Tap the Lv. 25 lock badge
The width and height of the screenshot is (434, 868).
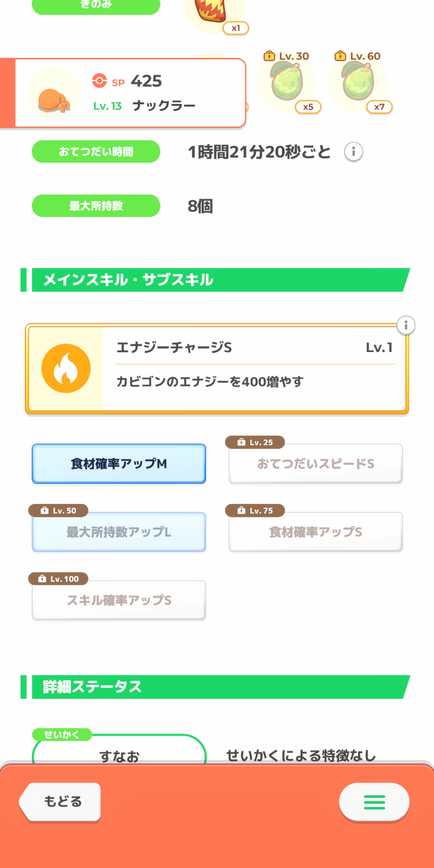point(255,442)
